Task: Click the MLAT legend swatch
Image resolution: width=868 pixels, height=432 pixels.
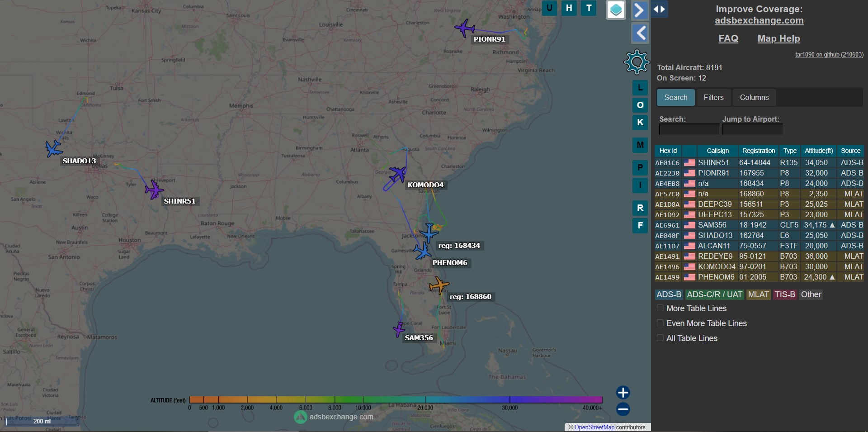Action: pos(758,294)
